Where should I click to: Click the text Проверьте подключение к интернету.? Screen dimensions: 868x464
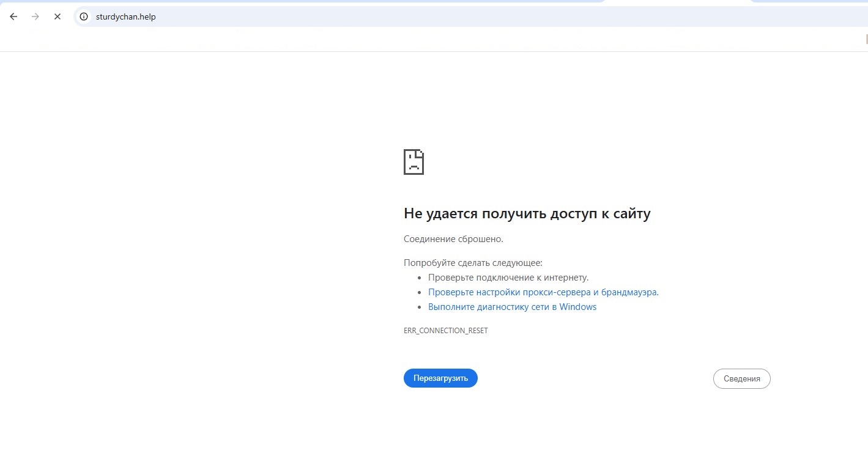tap(508, 278)
